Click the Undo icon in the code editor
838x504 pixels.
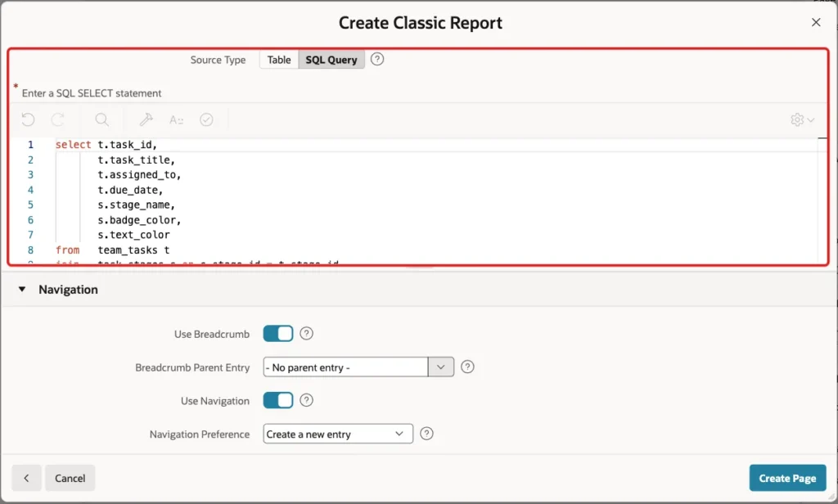click(x=28, y=119)
